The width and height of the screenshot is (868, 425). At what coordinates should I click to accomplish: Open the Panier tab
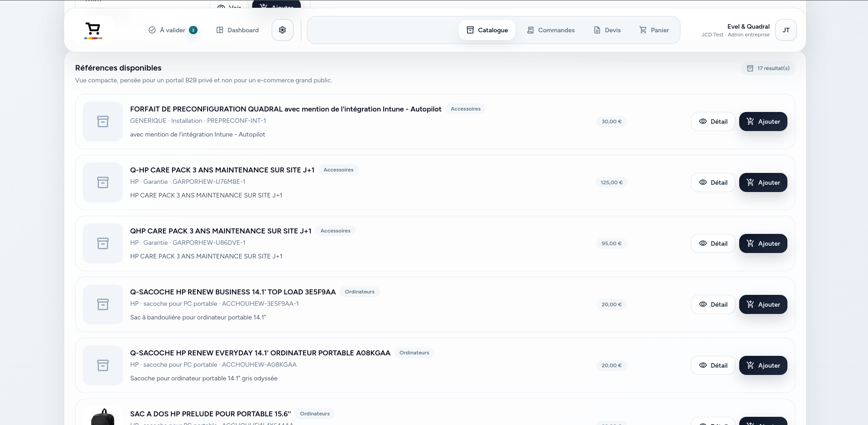pyautogui.click(x=654, y=30)
